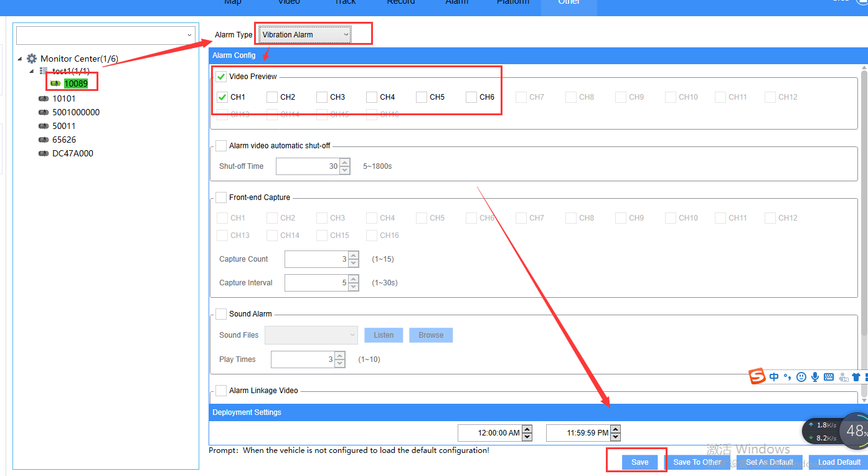Switch to the Track tab
Viewport: 868px width, 476px height.
[345, 3]
